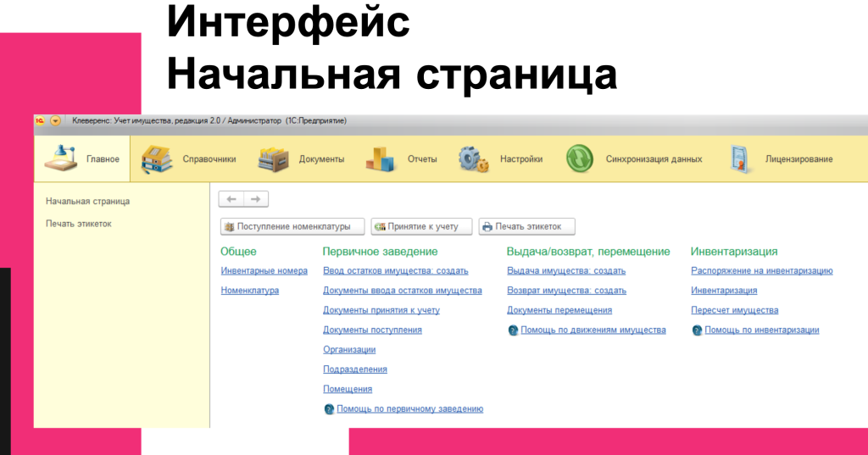Click Поступление номенклатуры button
This screenshot has height=455, width=868.
(292, 226)
